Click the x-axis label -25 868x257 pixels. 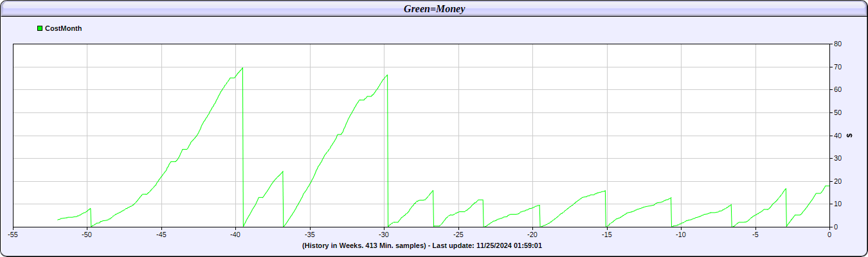click(x=458, y=235)
